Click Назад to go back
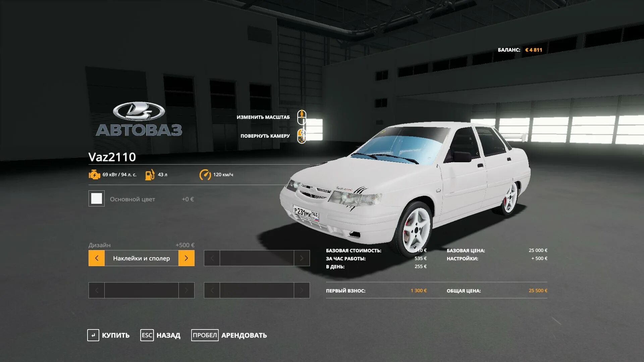 pos(161,335)
